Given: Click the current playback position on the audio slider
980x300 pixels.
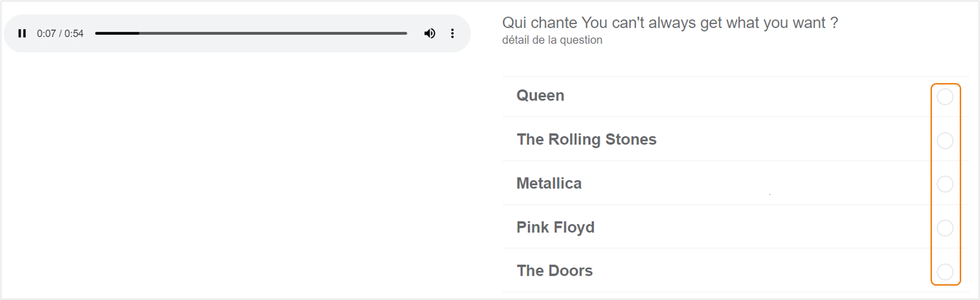Looking at the screenshot, I should 139,34.
